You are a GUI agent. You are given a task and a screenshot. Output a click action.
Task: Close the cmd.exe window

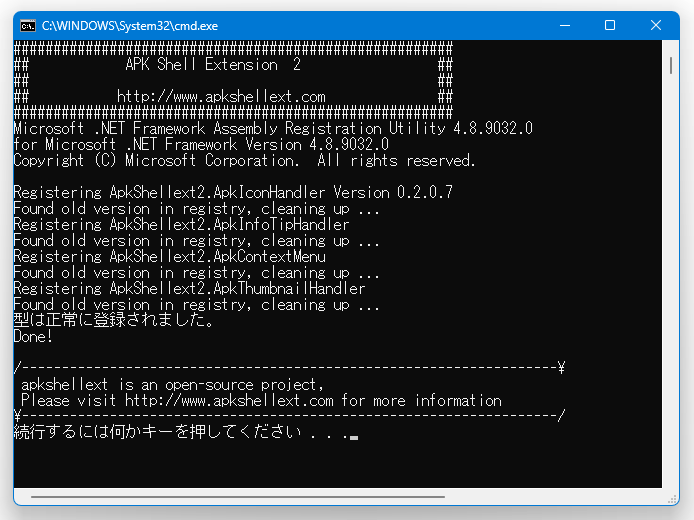point(656,26)
